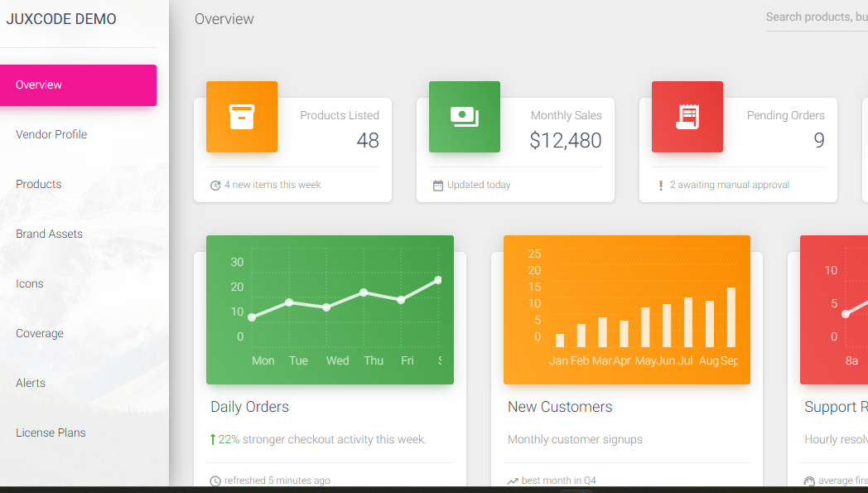Image resolution: width=868 pixels, height=493 pixels.
Task: Click the green up arrow beside 22%
Action: click(x=213, y=440)
